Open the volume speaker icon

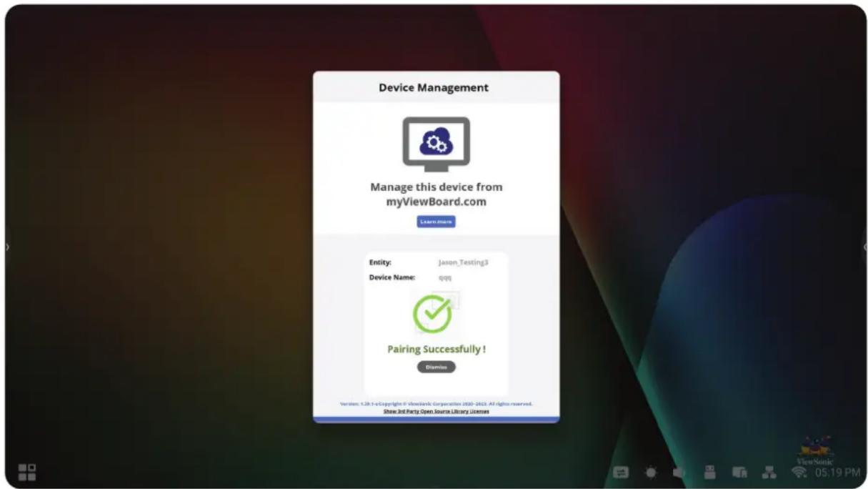679,473
